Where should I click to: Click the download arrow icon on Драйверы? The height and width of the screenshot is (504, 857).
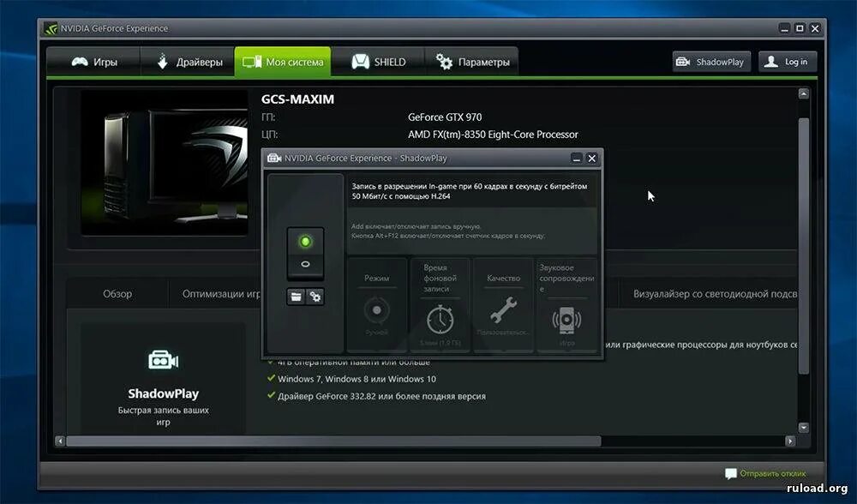(x=162, y=61)
